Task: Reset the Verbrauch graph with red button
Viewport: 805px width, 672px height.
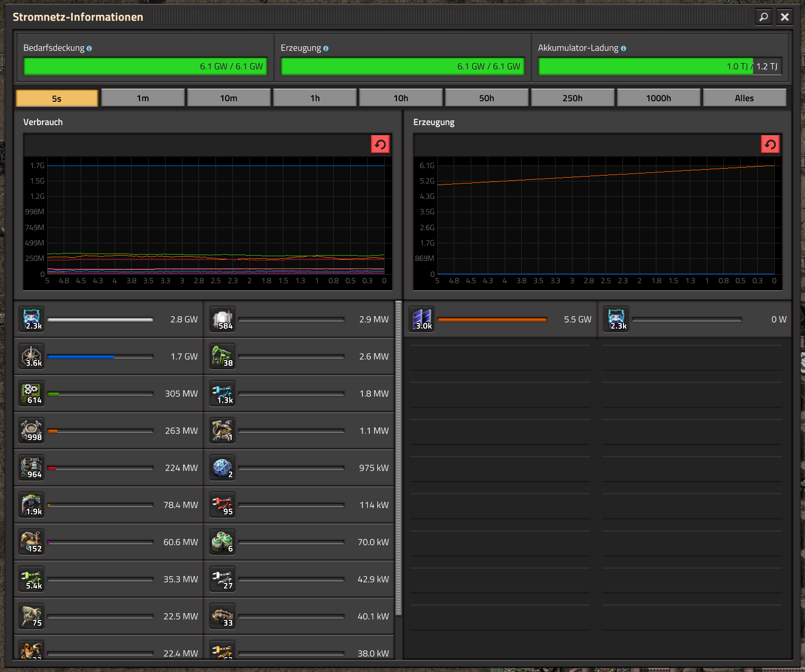Action: (x=380, y=144)
